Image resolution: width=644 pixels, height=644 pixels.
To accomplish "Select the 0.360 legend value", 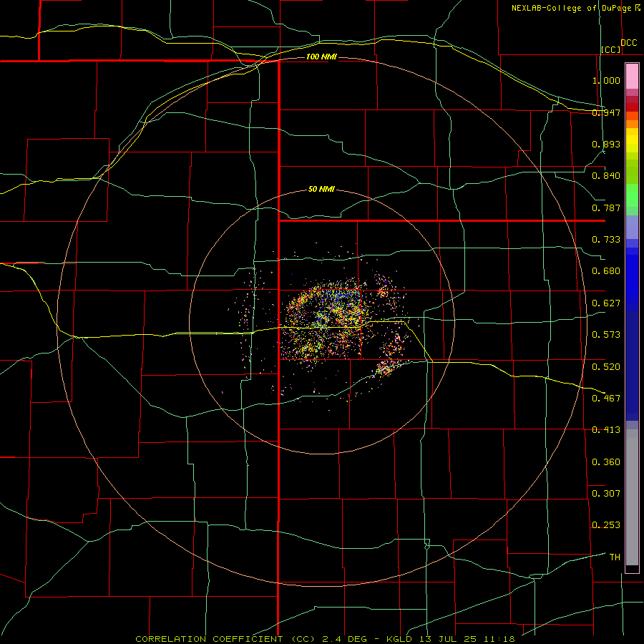I will [606, 462].
